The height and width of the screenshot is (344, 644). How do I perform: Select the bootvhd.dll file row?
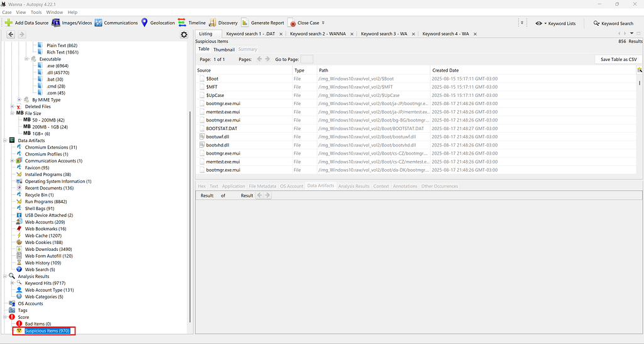(x=416, y=145)
